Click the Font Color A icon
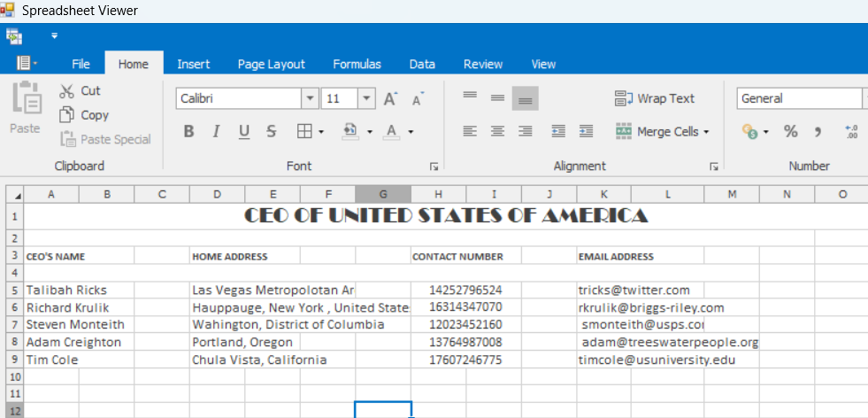 click(391, 131)
